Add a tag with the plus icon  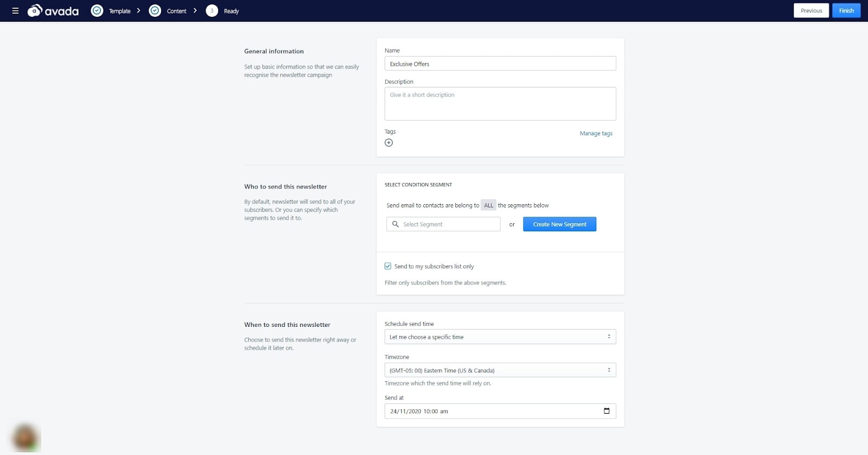click(x=388, y=143)
